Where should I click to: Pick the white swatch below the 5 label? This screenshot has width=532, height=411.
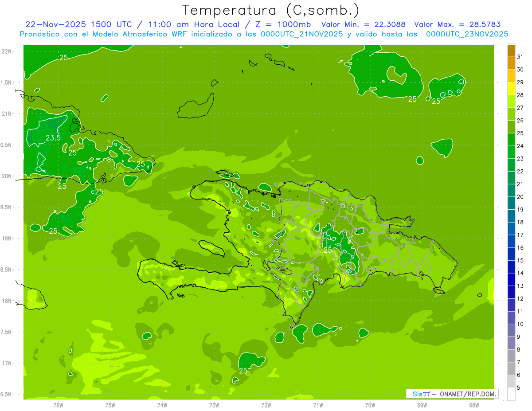coord(511,394)
